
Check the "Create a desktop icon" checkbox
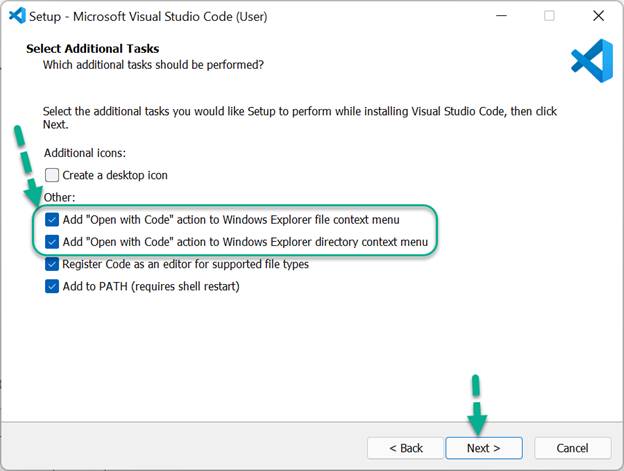[x=52, y=175]
